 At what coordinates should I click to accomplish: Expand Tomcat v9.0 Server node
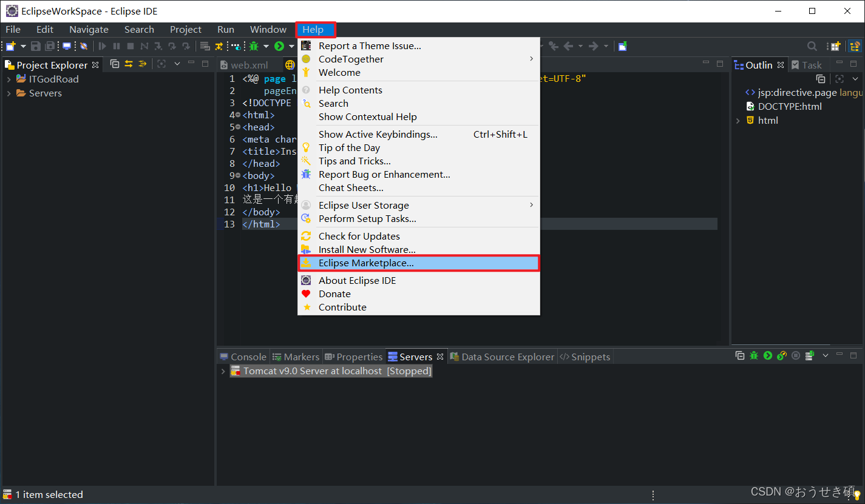tap(223, 372)
